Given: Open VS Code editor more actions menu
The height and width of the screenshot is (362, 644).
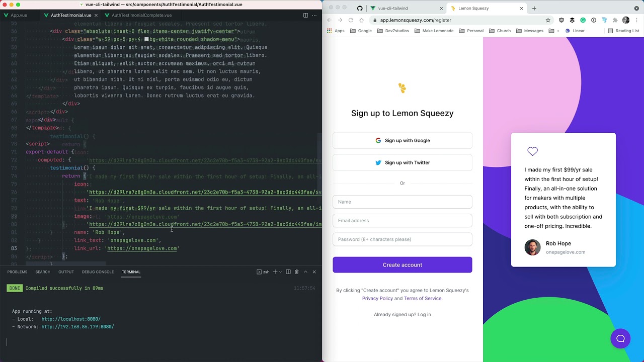Looking at the screenshot, I should (x=314, y=15).
